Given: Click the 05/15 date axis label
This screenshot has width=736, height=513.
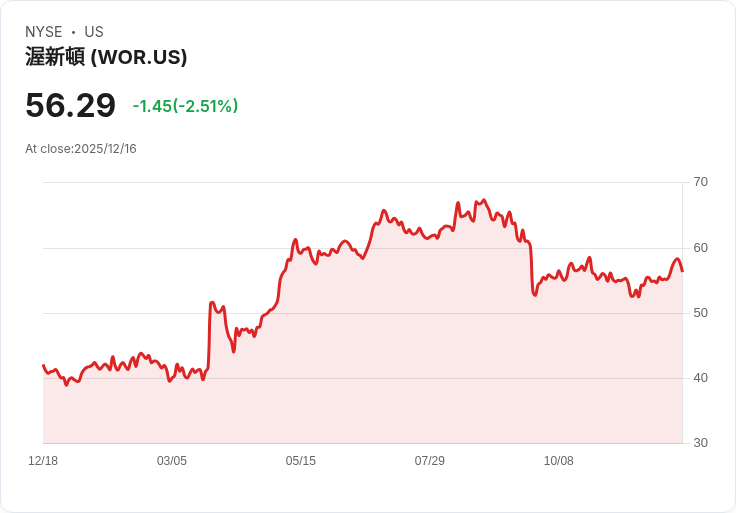Looking at the screenshot, I should click(301, 461).
